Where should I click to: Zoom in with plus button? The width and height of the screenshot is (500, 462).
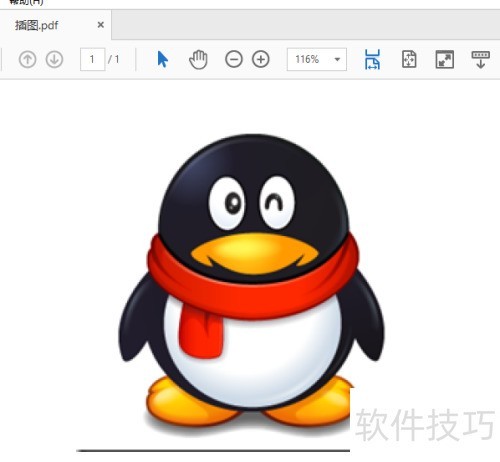click(x=261, y=60)
